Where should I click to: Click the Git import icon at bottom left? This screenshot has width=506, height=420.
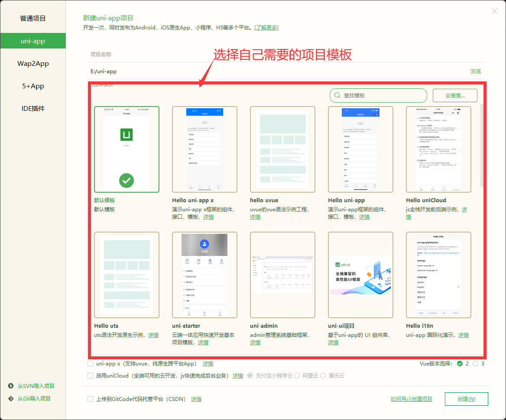(x=12, y=398)
